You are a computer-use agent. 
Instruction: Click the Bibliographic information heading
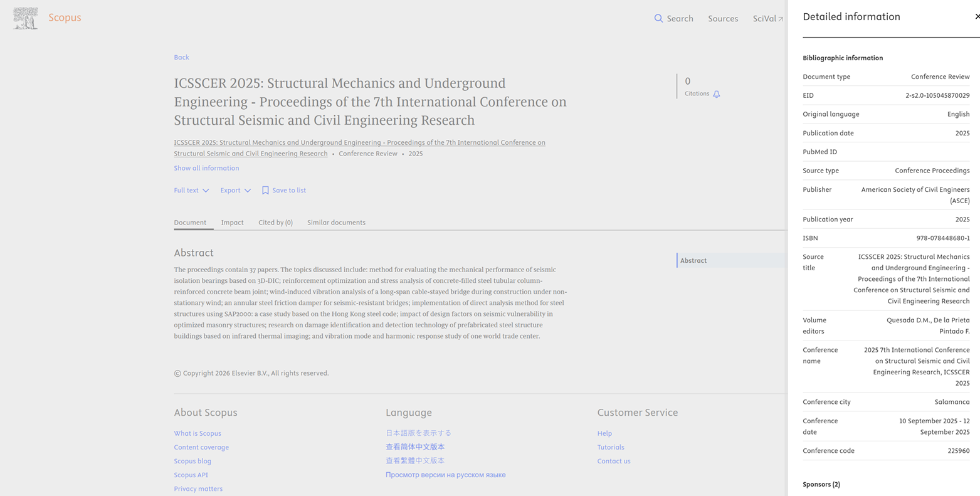coord(843,58)
